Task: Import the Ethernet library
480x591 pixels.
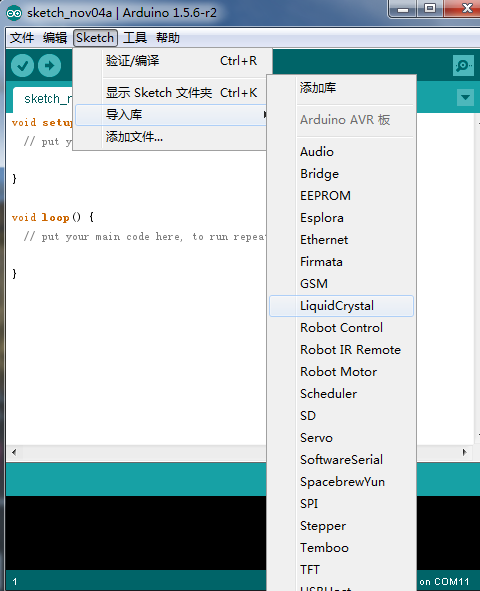Action: pyautogui.click(x=341, y=240)
